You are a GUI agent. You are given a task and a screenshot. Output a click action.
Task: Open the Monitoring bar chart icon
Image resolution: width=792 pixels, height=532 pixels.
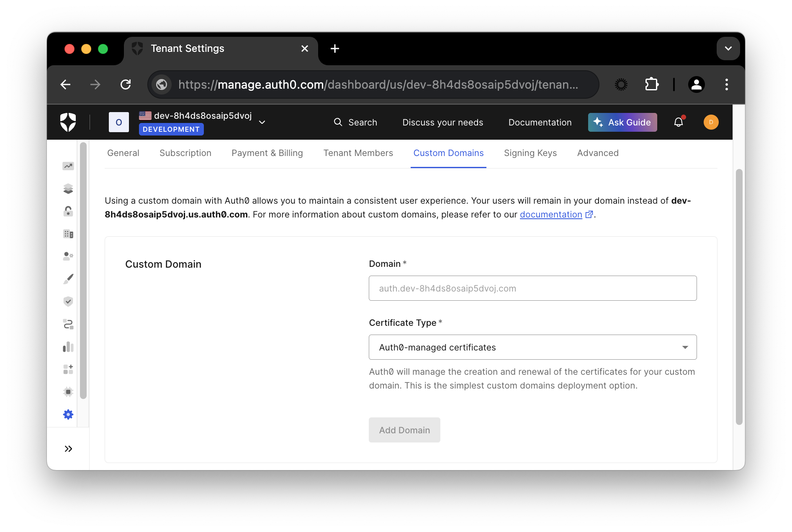[68, 347]
